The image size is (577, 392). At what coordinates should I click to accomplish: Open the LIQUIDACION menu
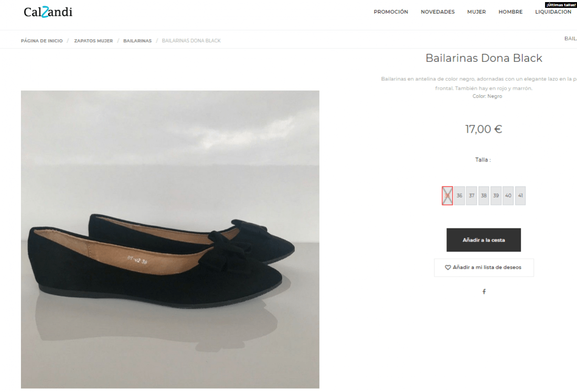click(553, 12)
